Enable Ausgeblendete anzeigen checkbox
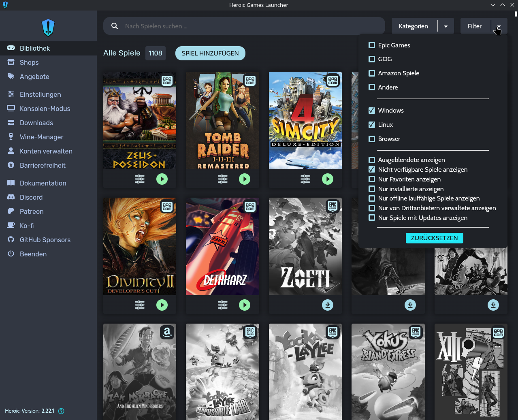 pyautogui.click(x=372, y=160)
